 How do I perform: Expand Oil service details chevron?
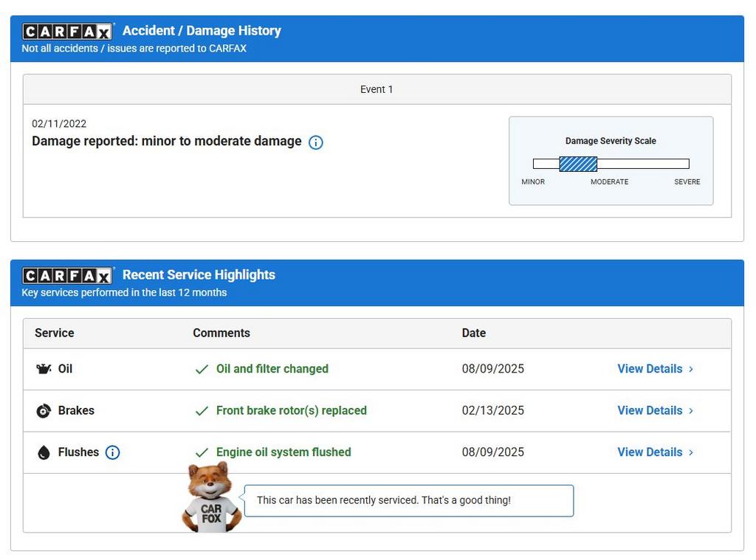click(x=691, y=369)
